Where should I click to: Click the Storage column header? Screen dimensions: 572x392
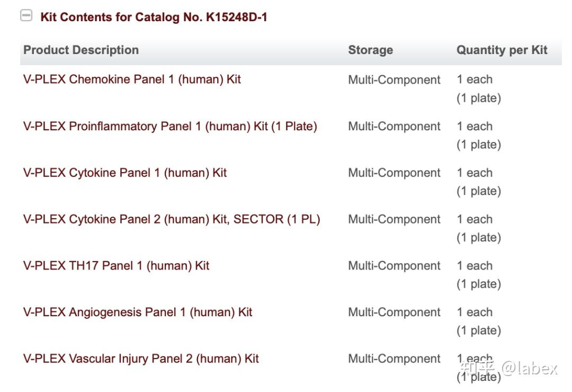pos(370,50)
